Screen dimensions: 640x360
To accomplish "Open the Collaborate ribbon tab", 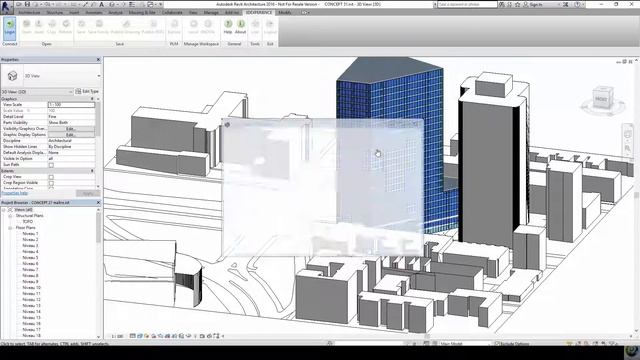I will [172, 13].
